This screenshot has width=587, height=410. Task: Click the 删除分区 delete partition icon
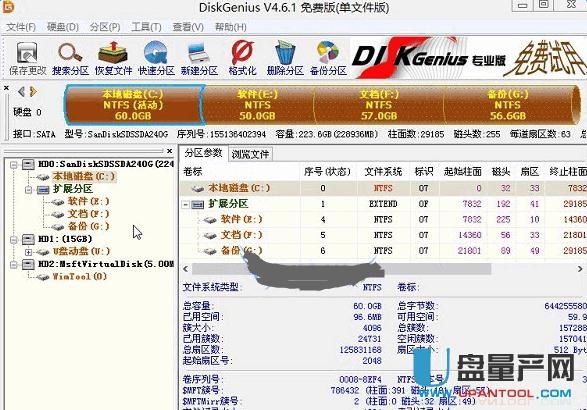click(285, 58)
